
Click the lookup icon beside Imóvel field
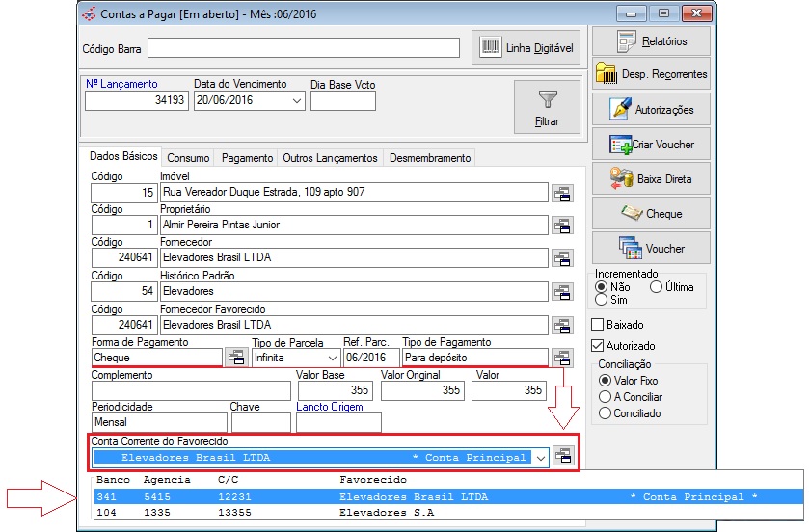[x=562, y=193]
